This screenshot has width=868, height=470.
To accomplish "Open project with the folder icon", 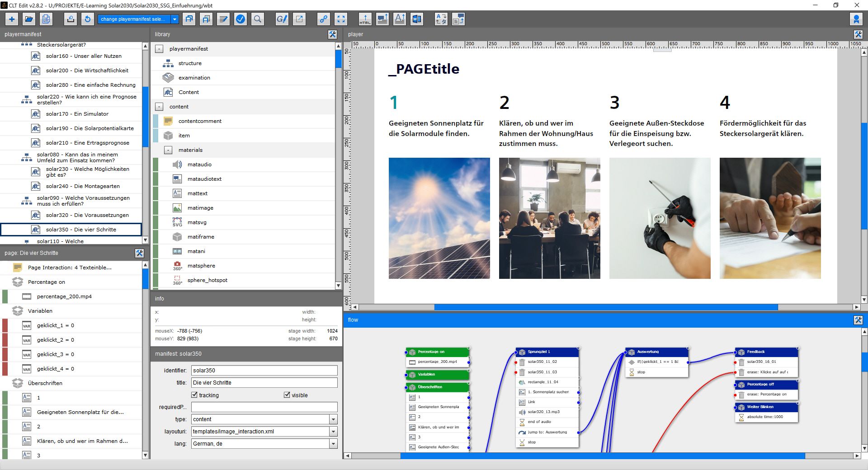I will click(x=29, y=19).
